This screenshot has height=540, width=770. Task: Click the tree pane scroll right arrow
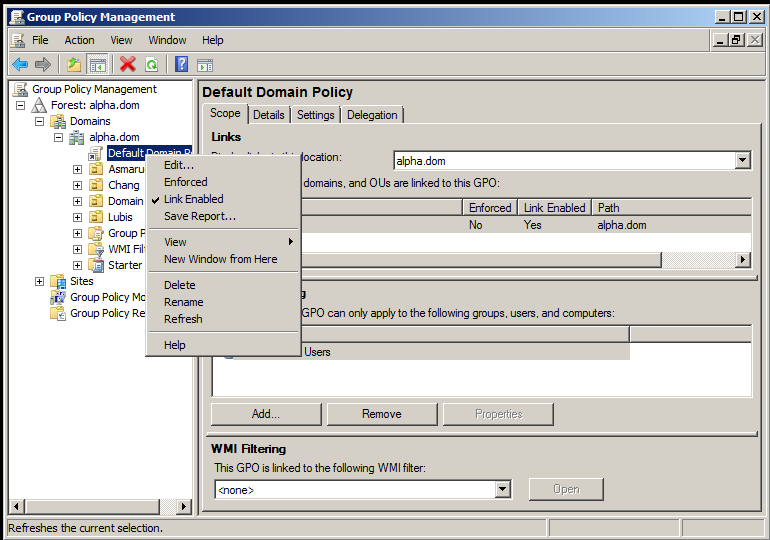[x=184, y=506]
